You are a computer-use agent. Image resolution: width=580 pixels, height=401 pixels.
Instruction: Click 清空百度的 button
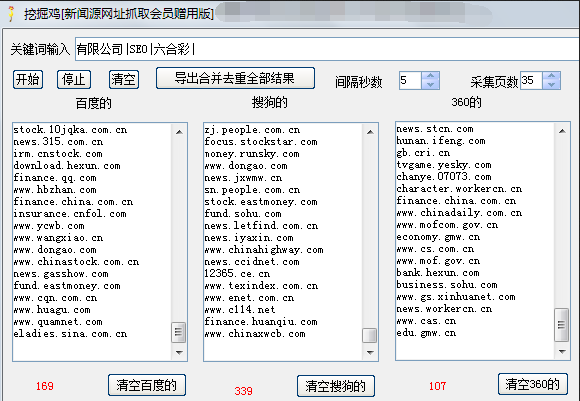pos(147,385)
